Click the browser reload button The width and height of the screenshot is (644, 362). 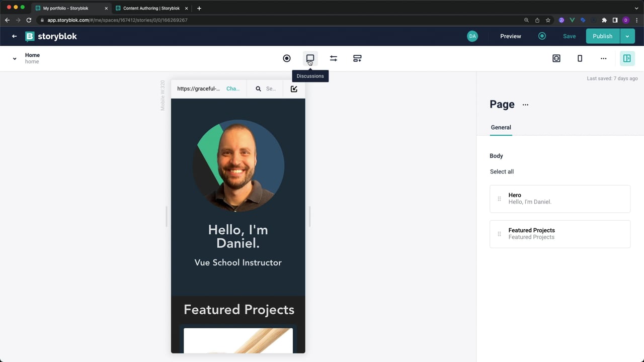[x=29, y=20]
